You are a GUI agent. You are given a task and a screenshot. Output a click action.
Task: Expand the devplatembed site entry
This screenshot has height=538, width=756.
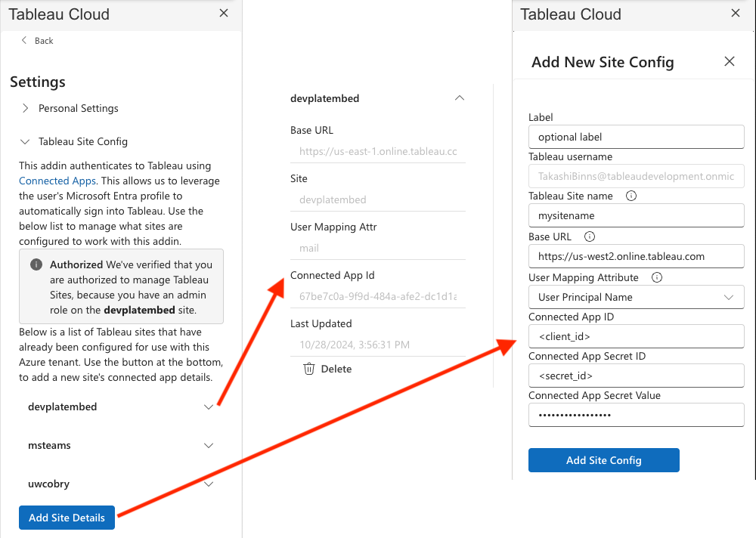209,407
